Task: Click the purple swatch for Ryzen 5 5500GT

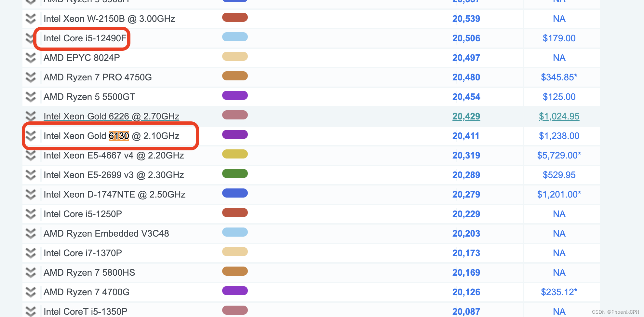Action: pos(235,95)
